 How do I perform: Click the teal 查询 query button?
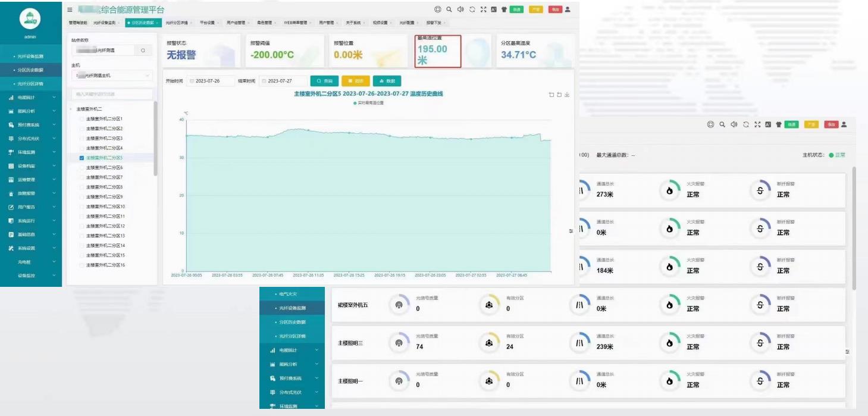click(324, 81)
